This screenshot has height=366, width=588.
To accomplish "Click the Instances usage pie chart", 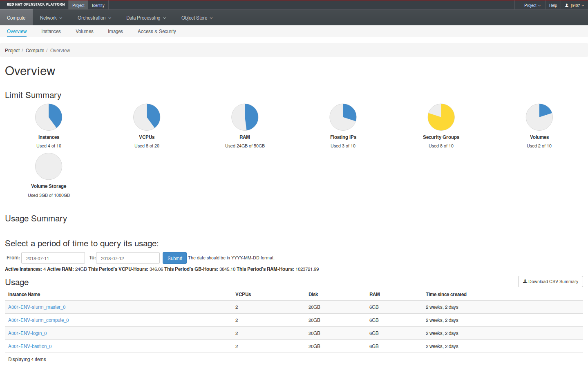I will coord(49,117).
